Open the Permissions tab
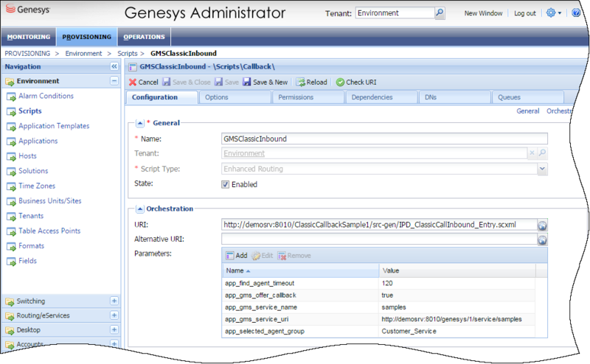 tap(308, 97)
